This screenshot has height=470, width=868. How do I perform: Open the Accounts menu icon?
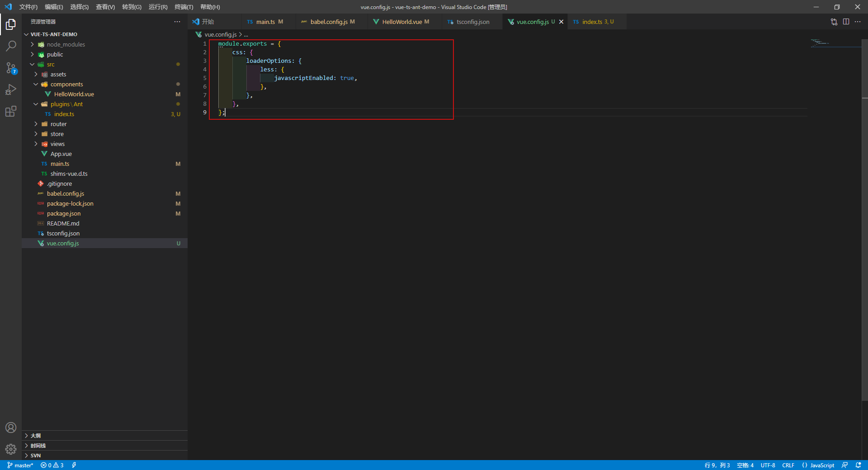tap(11, 428)
